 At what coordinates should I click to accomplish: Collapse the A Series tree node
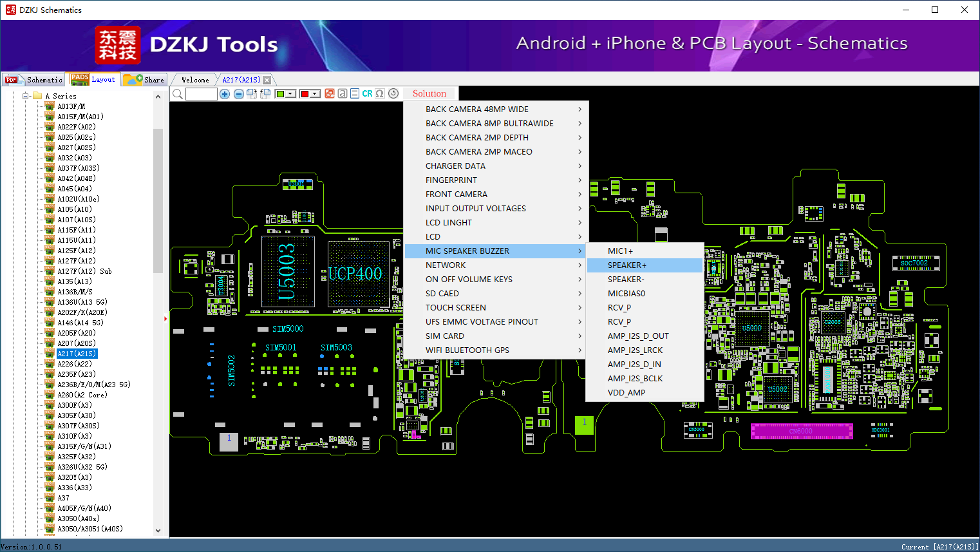pos(26,96)
